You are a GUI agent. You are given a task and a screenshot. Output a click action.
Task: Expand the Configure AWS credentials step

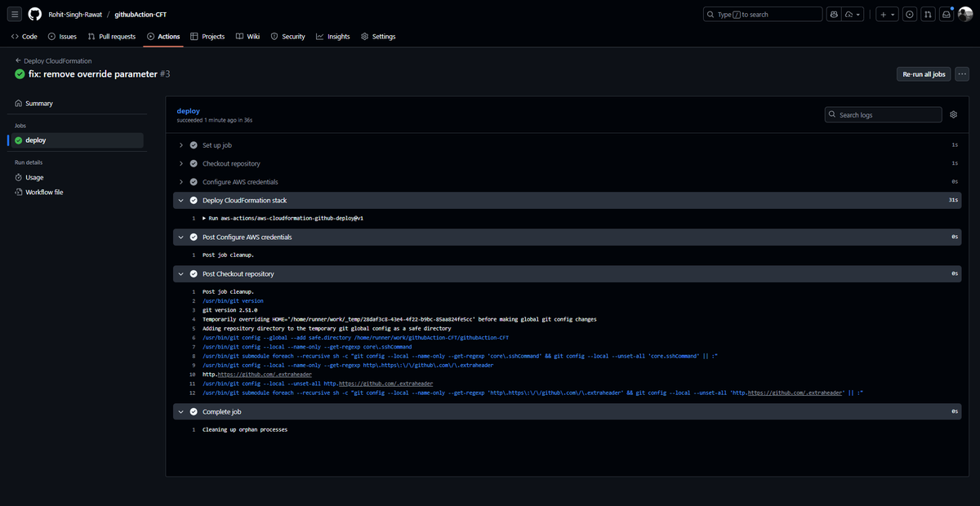coord(567,182)
